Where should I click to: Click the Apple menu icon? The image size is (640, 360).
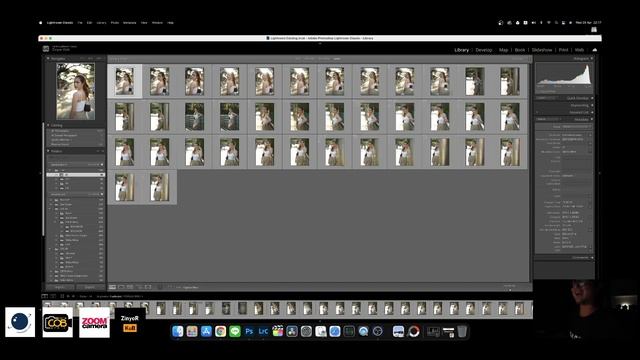coord(40,23)
